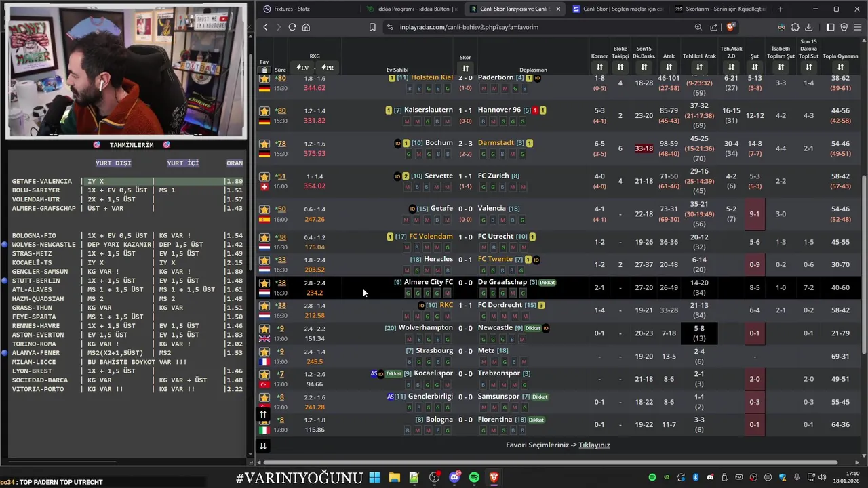
Task: Sort by Son 15 Dakika Topl.Şut
Action: click(808, 67)
